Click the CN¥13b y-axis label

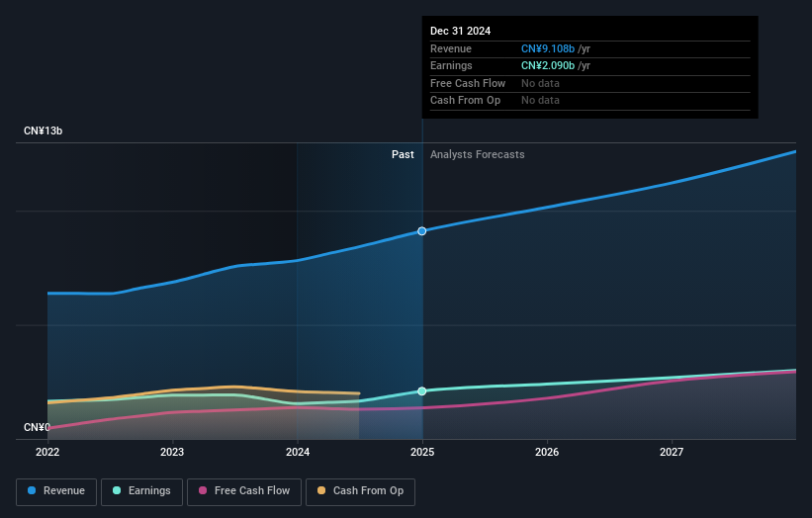point(43,130)
